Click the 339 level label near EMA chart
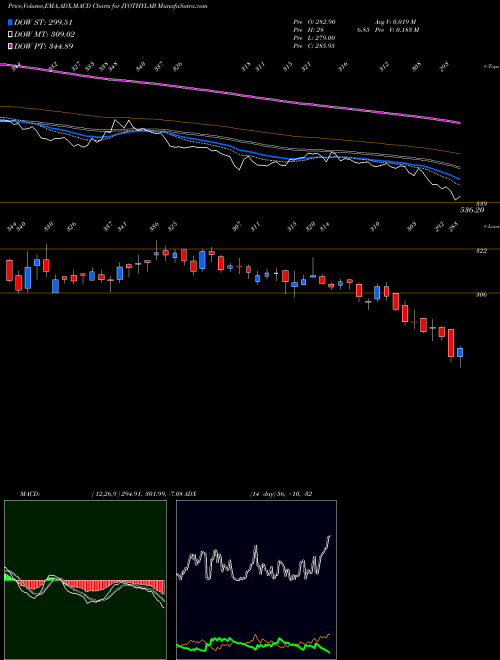The width and height of the screenshot is (500, 660). click(x=481, y=204)
